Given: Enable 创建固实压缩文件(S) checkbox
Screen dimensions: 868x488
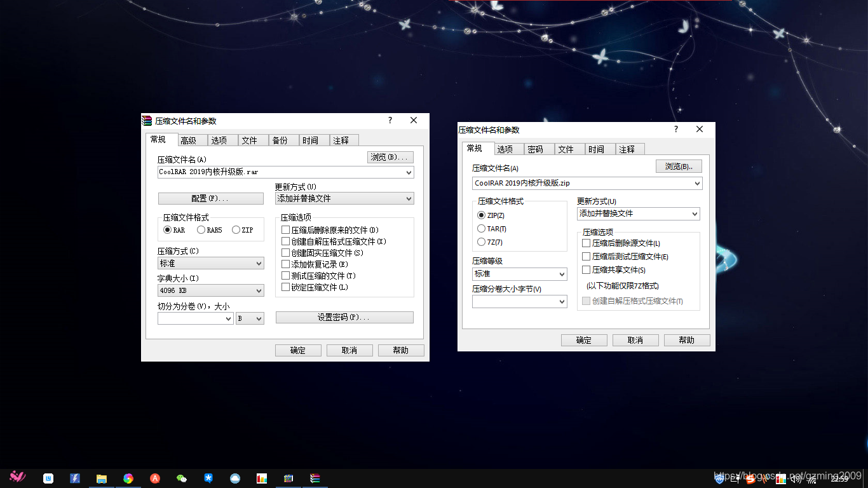Looking at the screenshot, I should pos(286,253).
